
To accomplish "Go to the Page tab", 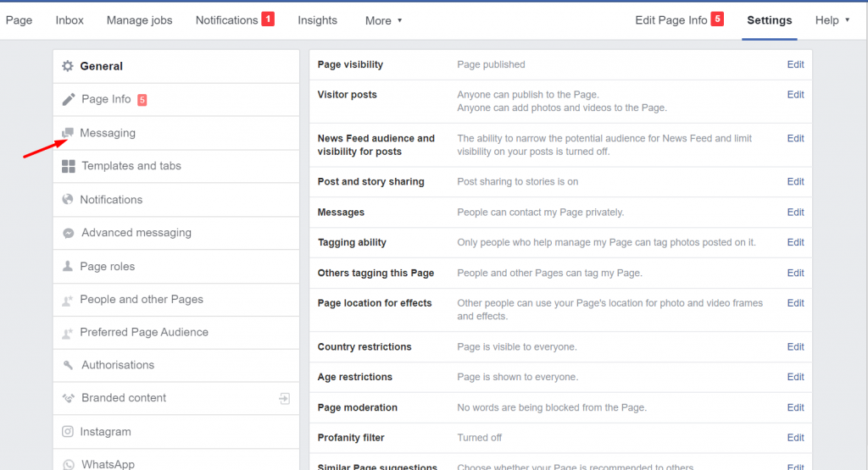I will click(19, 20).
